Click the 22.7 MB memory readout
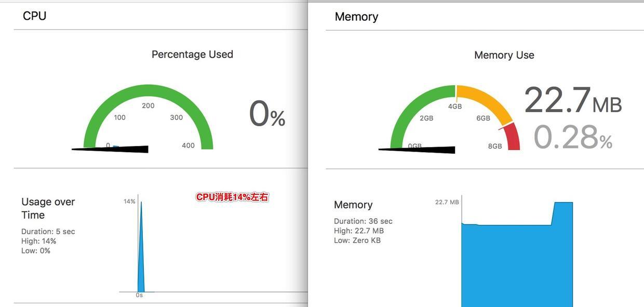This screenshot has height=307, width=644. click(572, 101)
